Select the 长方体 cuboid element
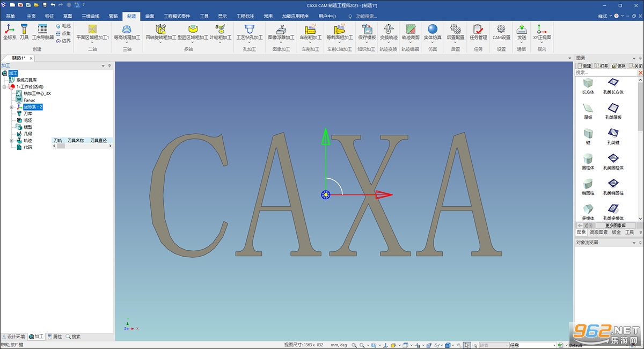This screenshot has width=644, height=349. (x=588, y=86)
